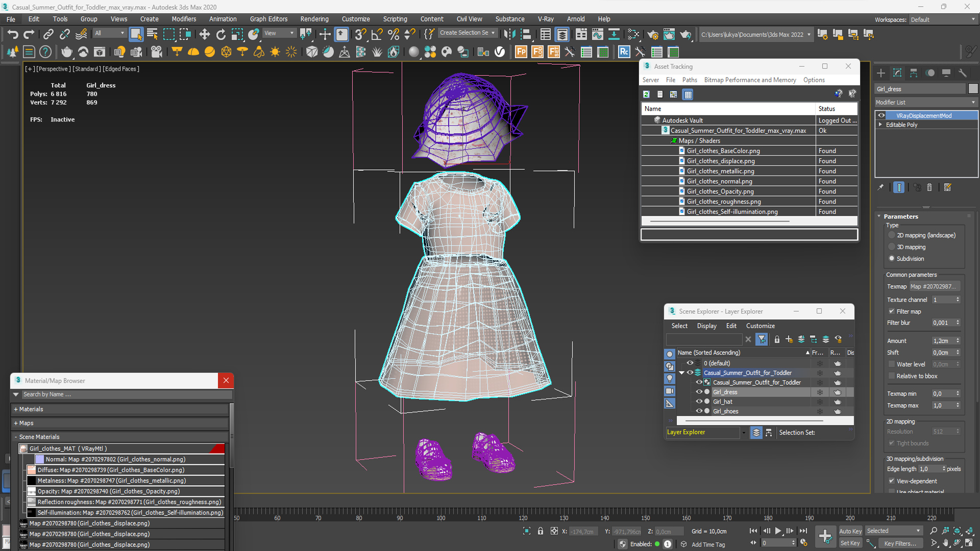The image size is (980, 551).
Task: Select the VRayDisplacementMod modifier icon
Action: coord(881,116)
